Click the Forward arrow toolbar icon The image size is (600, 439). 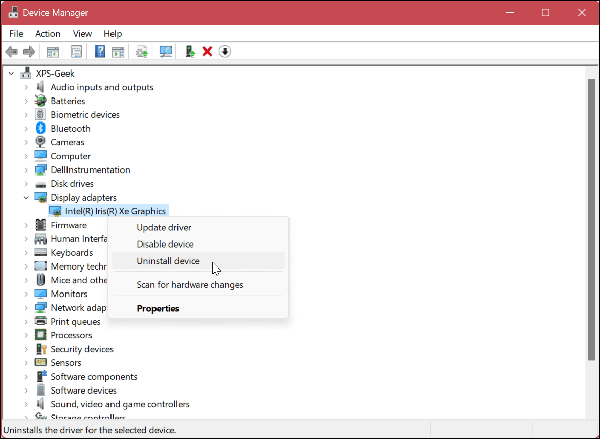pyautogui.click(x=29, y=51)
